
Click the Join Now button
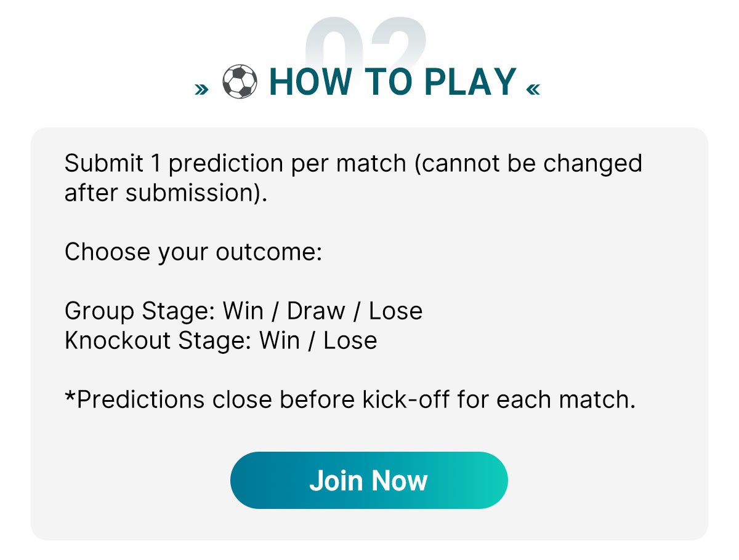coord(369,481)
